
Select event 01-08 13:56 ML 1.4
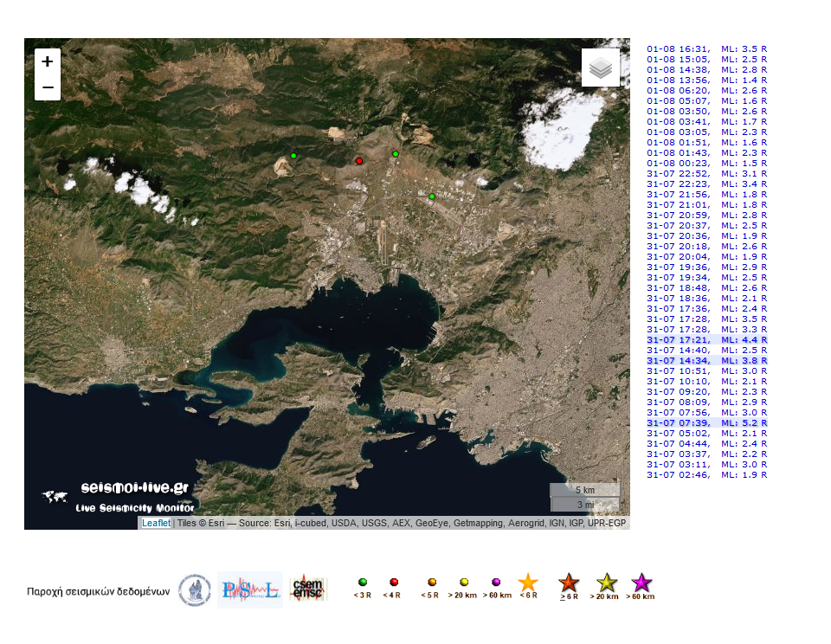(x=707, y=80)
